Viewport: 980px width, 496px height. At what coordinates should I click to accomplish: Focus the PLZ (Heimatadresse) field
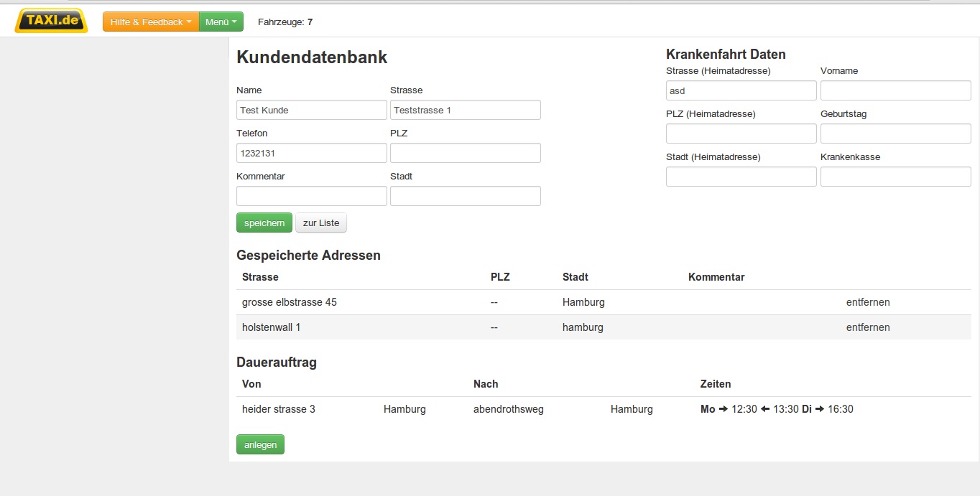click(x=741, y=134)
